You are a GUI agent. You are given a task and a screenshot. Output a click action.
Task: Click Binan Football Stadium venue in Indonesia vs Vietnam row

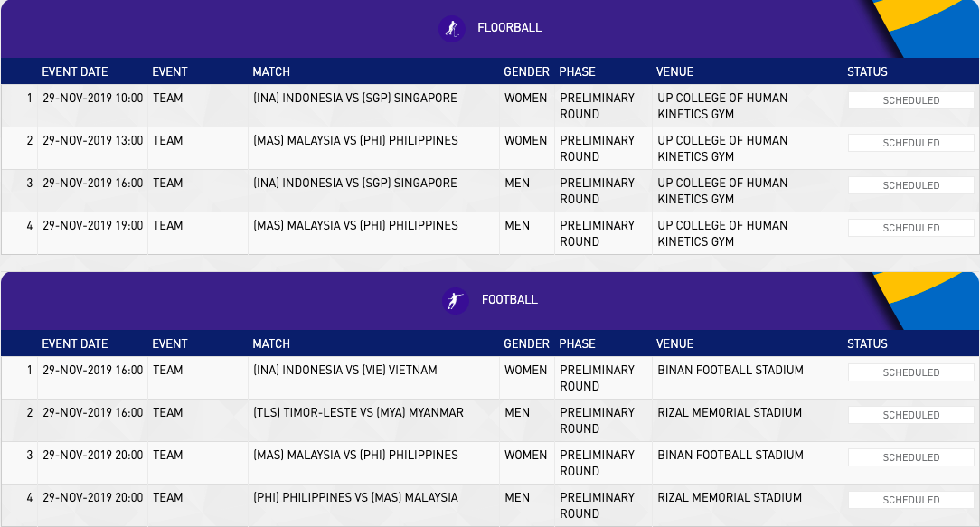[x=730, y=370]
